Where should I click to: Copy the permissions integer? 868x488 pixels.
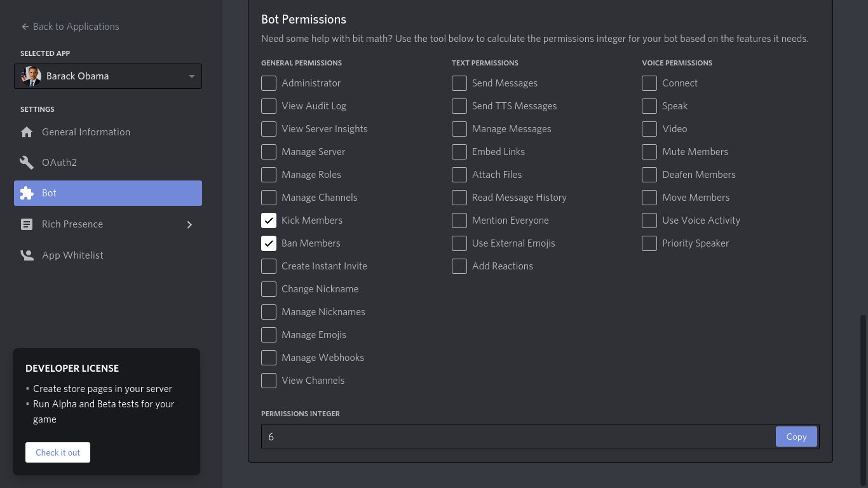click(x=796, y=437)
